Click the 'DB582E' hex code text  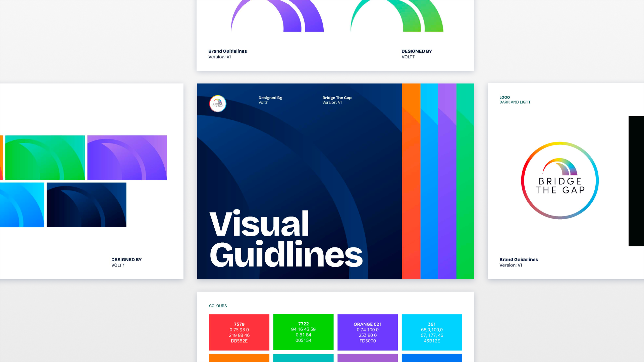[x=239, y=341]
